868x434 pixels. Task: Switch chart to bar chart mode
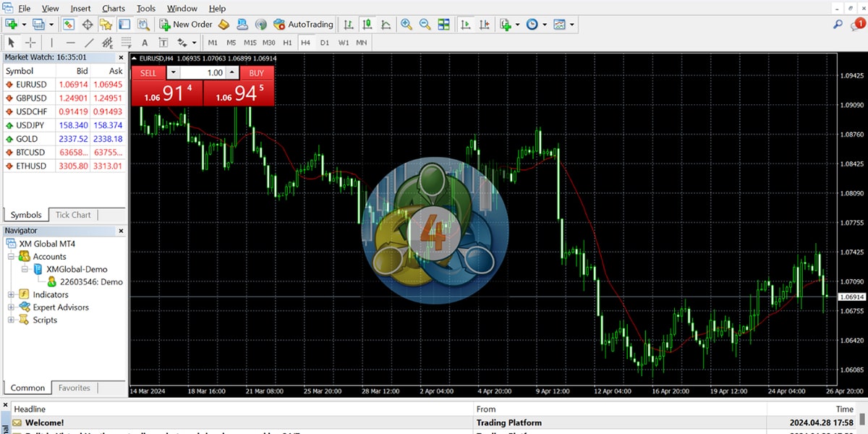[349, 24]
